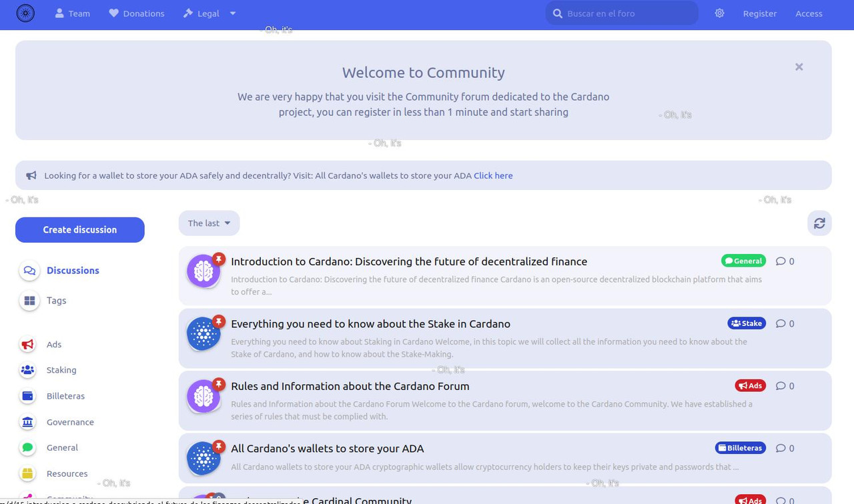Expand the navbar dropdown caret after Legal
Screen dimensions: 854x504
pyautogui.click(x=233, y=13)
